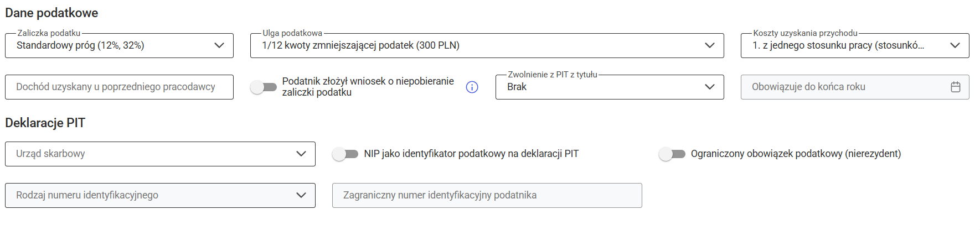Viewport: 980px width, 230px height.
Task: Click the 'Dochód uzyskany u poprzedniego pracodawcy' field
Action: (119, 87)
